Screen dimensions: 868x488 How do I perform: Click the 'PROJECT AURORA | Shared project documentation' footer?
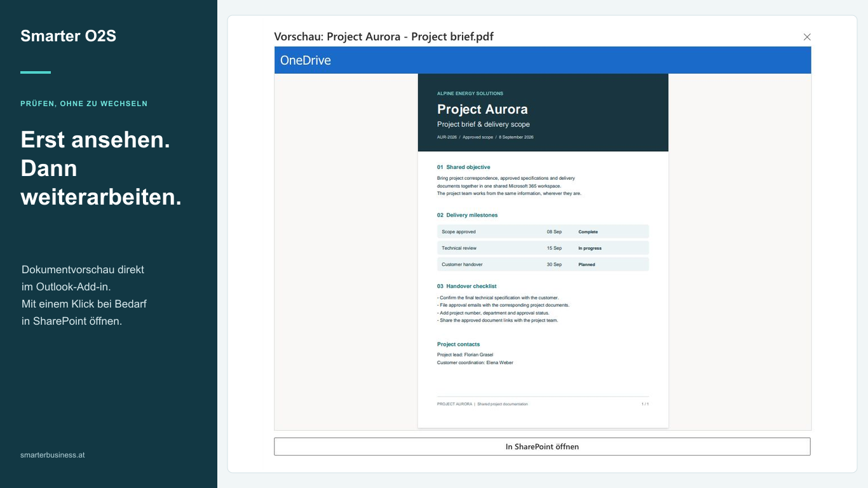click(x=482, y=404)
